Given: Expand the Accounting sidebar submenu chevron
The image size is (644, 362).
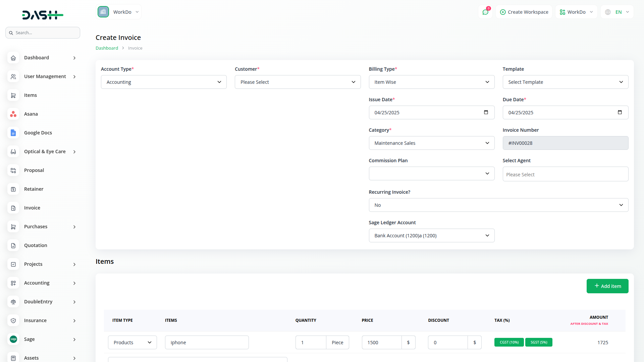Looking at the screenshot, I should pos(74,283).
